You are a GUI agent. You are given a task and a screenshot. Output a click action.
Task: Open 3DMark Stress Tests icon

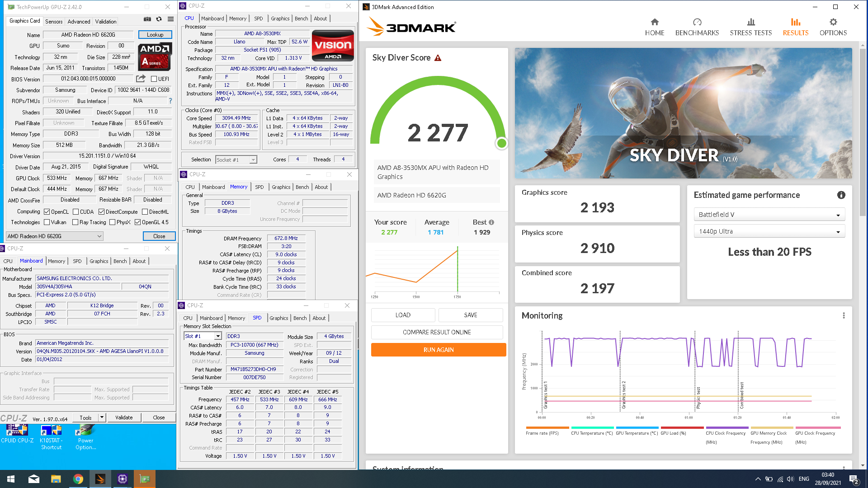[x=751, y=22]
